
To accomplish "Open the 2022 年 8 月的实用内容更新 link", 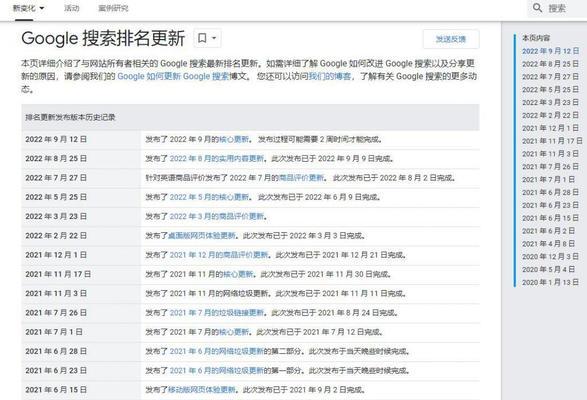I will pyautogui.click(x=217, y=159).
